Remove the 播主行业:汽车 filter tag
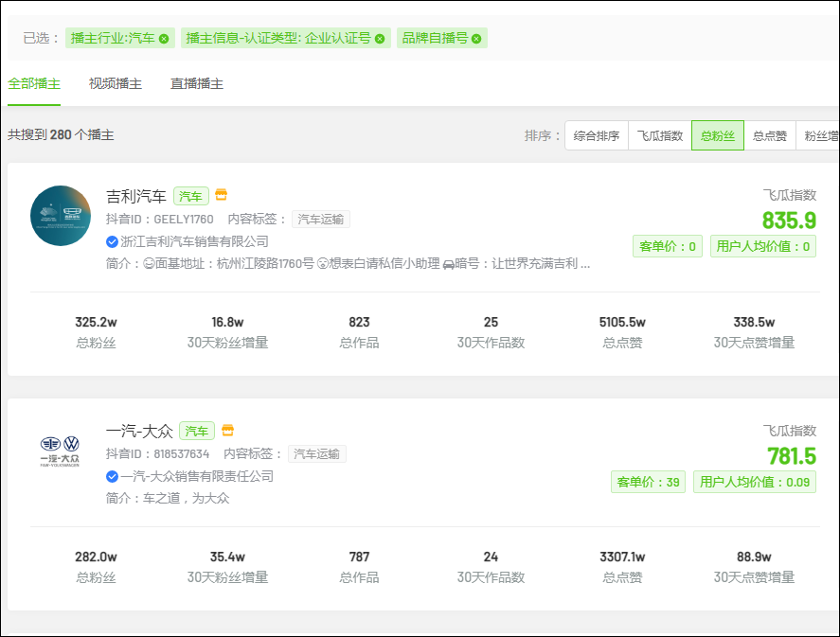 pos(164,39)
